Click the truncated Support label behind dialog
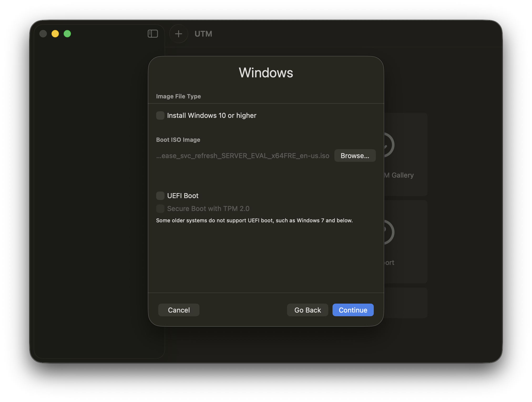This screenshot has height=402, width=532. (390, 263)
